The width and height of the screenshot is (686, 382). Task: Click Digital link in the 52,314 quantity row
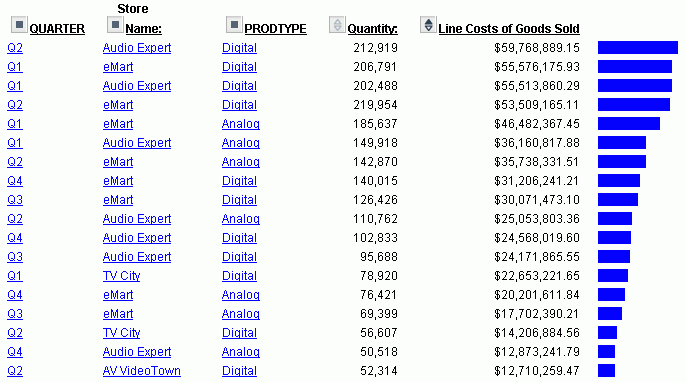coord(239,371)
